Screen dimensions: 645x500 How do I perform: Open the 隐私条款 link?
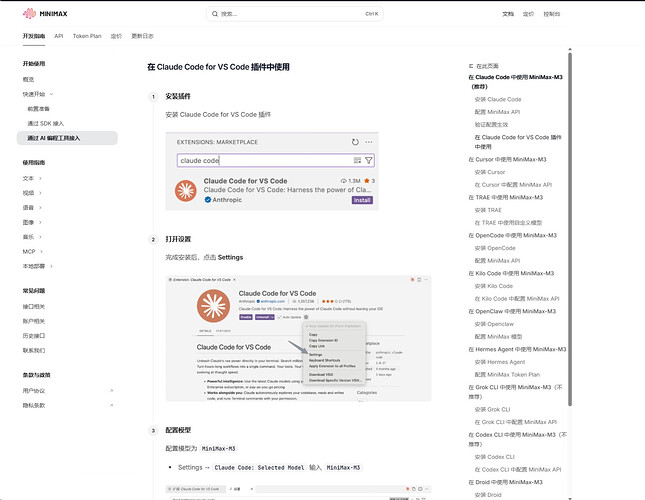34,405
